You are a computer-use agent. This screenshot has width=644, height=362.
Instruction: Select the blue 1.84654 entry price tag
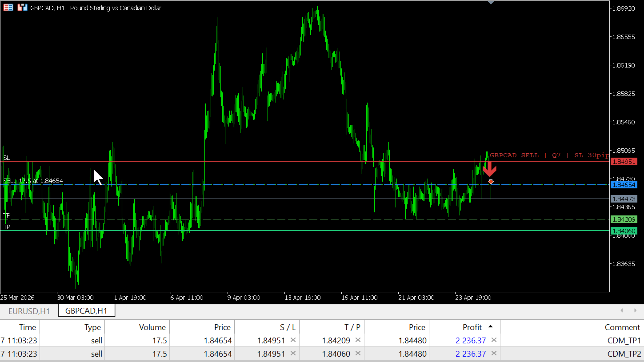[x=624, y=184]
